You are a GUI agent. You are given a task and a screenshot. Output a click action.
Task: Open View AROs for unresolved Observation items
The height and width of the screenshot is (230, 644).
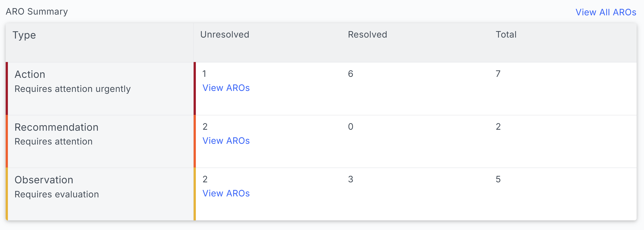coord(226,193)
